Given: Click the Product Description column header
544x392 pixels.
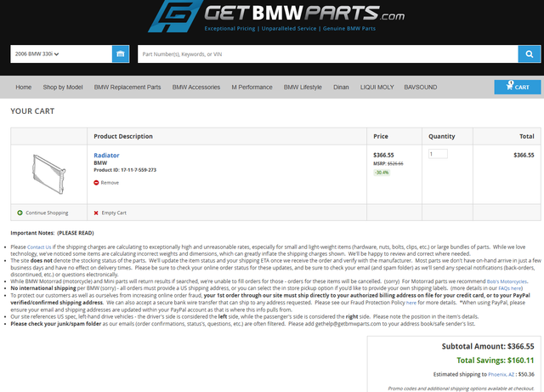Looking at the screenshot, I should tap(123, 136).
